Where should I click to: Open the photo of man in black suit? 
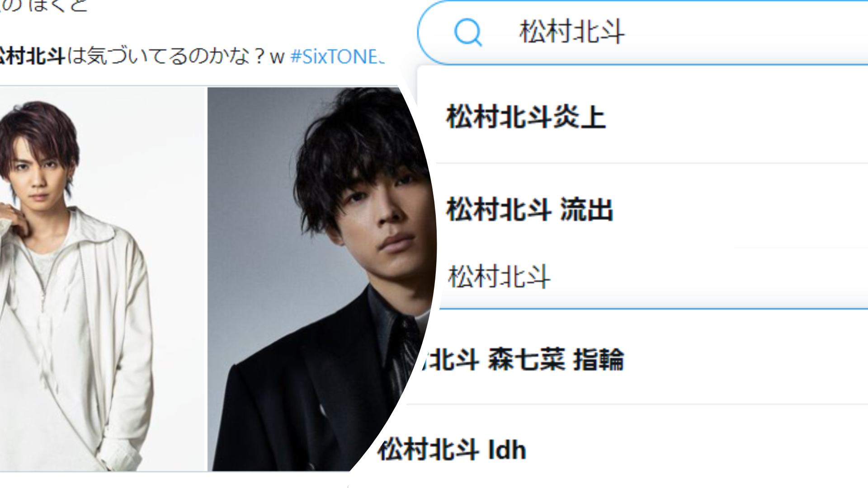(316, 279)
